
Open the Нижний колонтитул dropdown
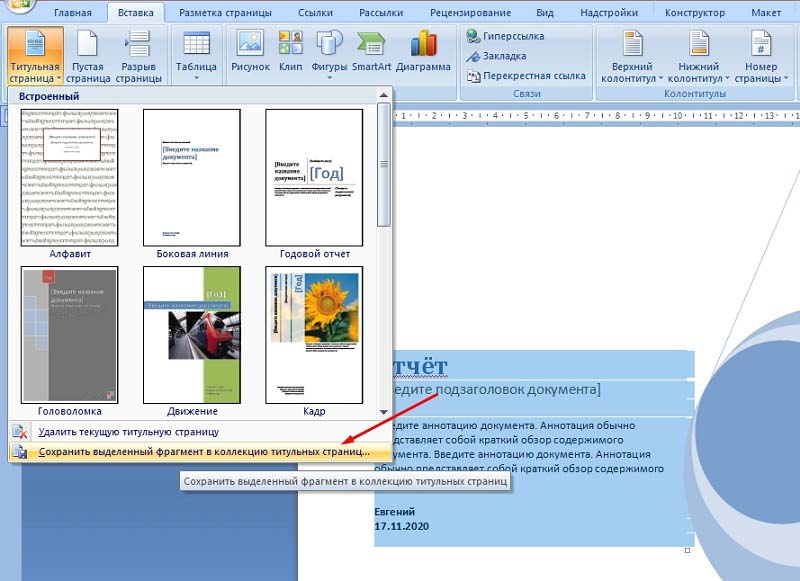pos(698,56)
